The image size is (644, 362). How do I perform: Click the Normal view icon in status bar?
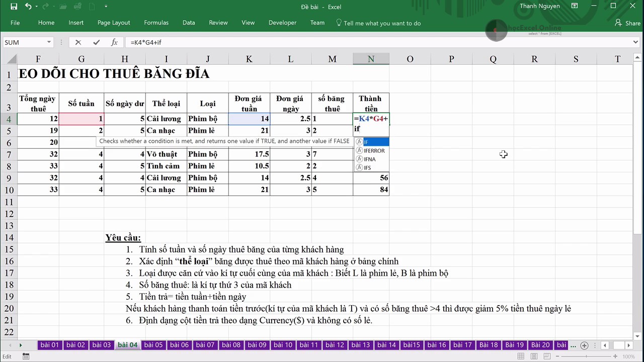(521, 356)
